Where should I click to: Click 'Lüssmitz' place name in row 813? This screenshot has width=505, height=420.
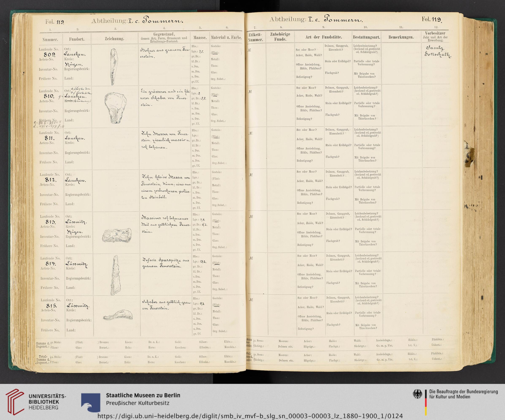coord(76,222)
